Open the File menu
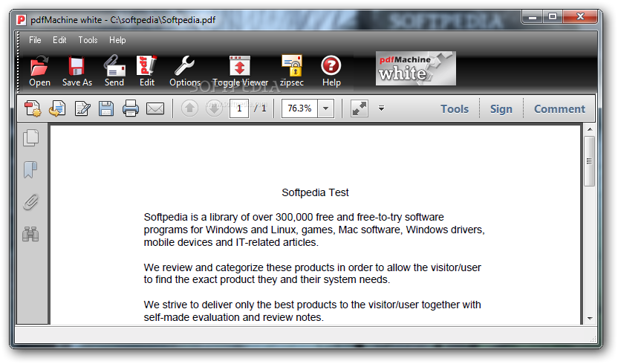Viewport: 618px width, 364px height. (x=35, y=40)
